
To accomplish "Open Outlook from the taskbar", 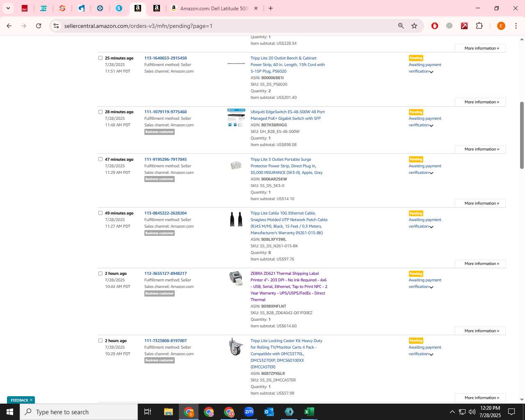I will pyautogui.click(x=269, y=412).
